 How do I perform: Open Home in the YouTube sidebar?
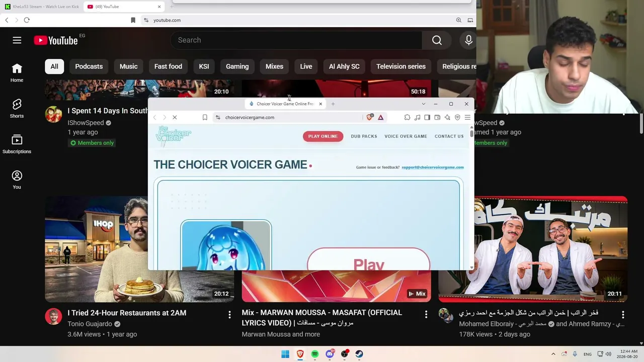pyautogui.click(x=17, y=73)
